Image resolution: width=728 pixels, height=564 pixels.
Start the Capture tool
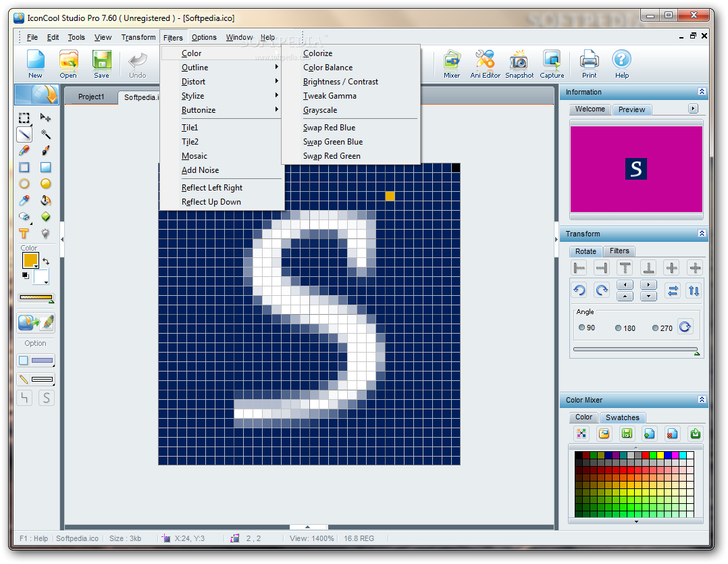coord(552,64)
